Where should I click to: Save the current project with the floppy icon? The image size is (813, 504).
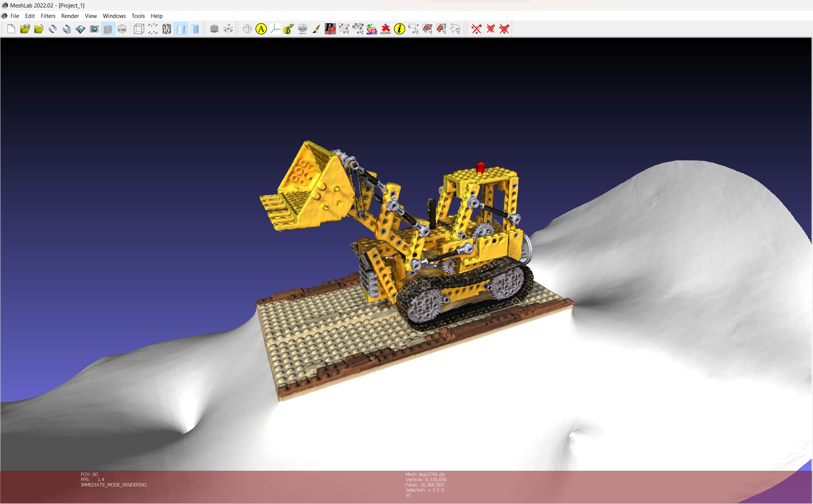[x=80, y=29]
